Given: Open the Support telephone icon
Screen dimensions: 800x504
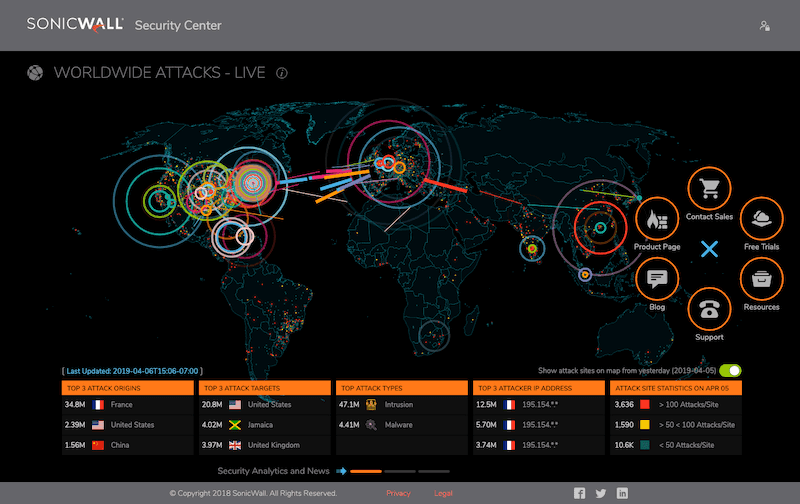Looking at the screenshot, I should click(x=710, y=308).
